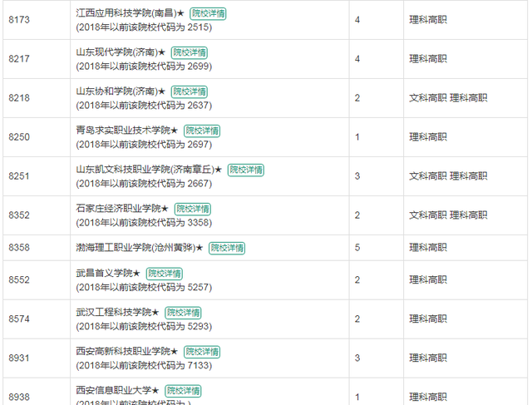The height and width of the screenshot is (405, 532).
Task: Click plan count 4 for row 8173
Action: click(x=357, y=20)
